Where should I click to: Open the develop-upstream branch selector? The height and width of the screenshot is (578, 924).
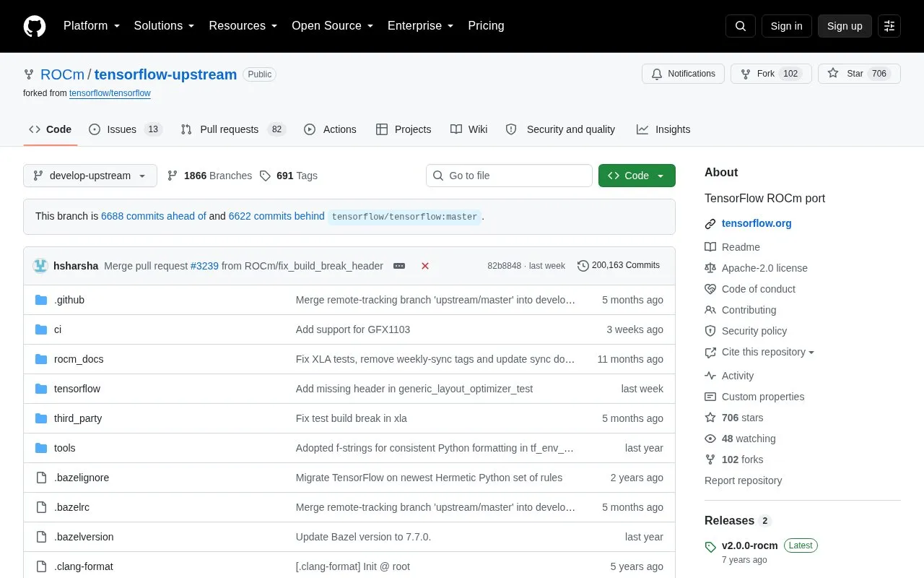[x=90, y=176]
